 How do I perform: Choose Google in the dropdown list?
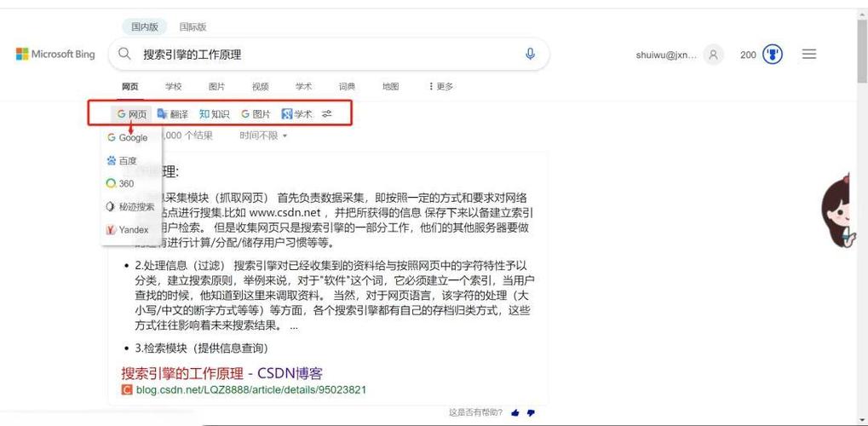click(x=128, y=137)
